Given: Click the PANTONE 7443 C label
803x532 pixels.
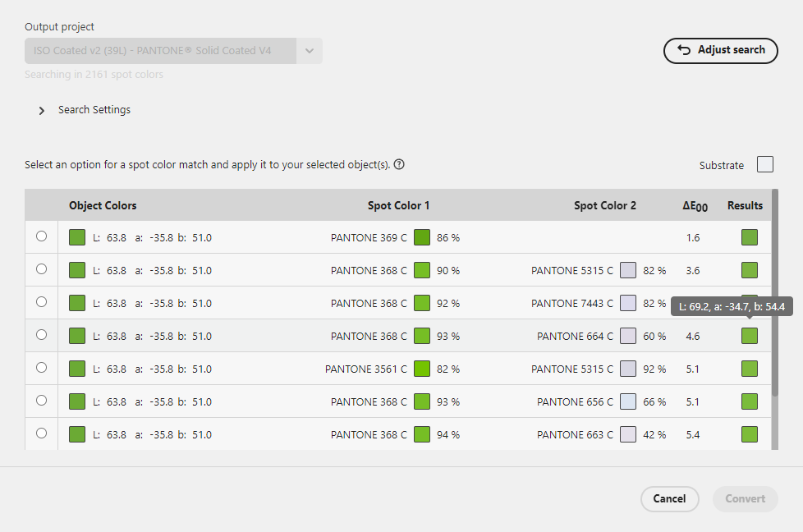Looking at the screenshot, I should [x=572, y=303].
